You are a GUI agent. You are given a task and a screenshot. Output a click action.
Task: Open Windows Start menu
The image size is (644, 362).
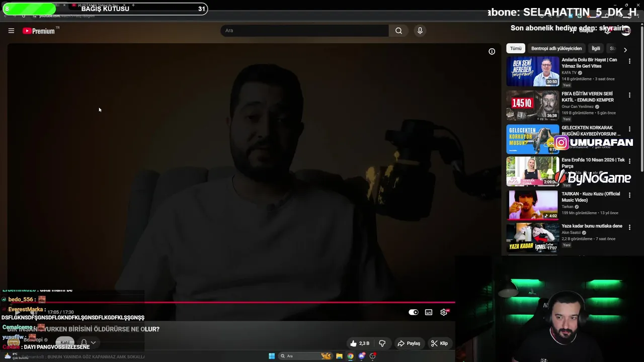272,356
